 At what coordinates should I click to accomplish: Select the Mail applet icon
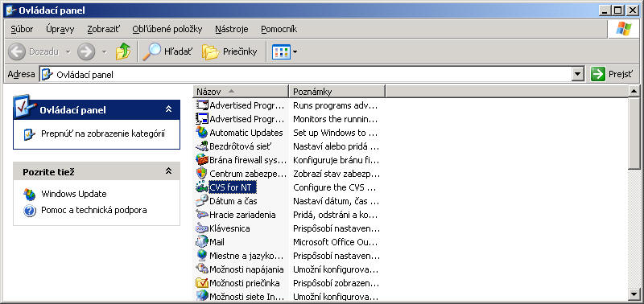202,242
